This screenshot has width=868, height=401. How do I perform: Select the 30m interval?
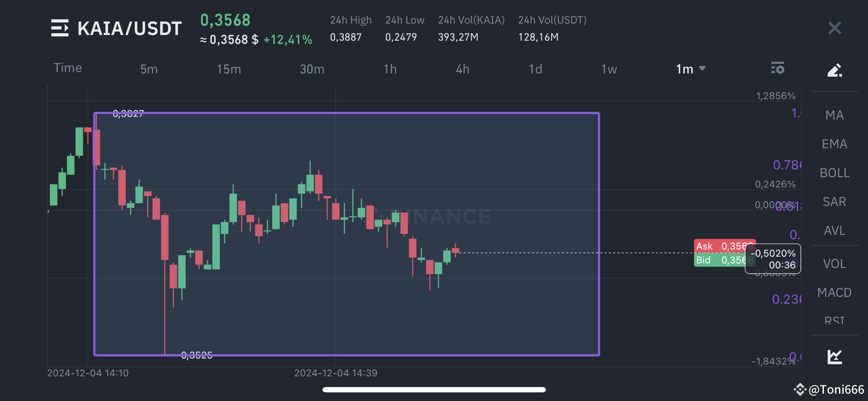312,69
